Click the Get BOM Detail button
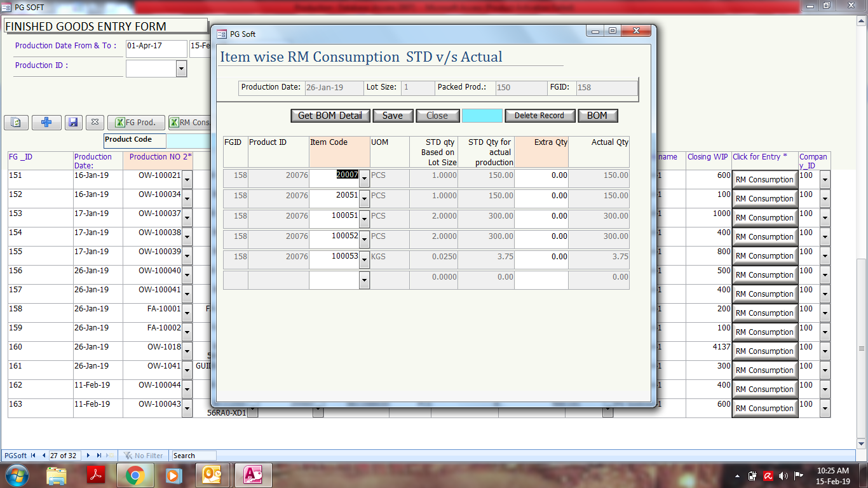Viewport: 868px width, 488px height. (x=330, y=116)
